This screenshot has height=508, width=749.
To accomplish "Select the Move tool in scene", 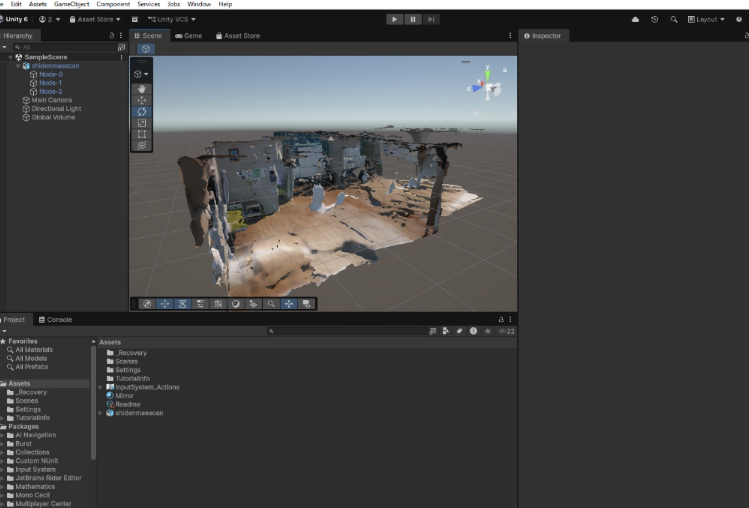I will (142, 100).
